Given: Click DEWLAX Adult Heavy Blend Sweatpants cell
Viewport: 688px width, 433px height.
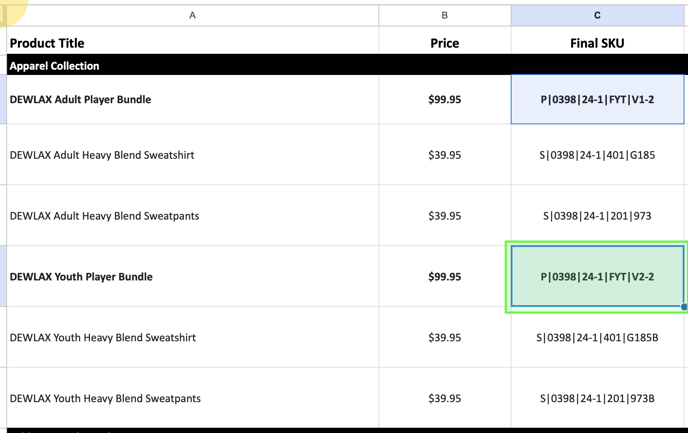Looking at the screenshot, I should [192, 216].
